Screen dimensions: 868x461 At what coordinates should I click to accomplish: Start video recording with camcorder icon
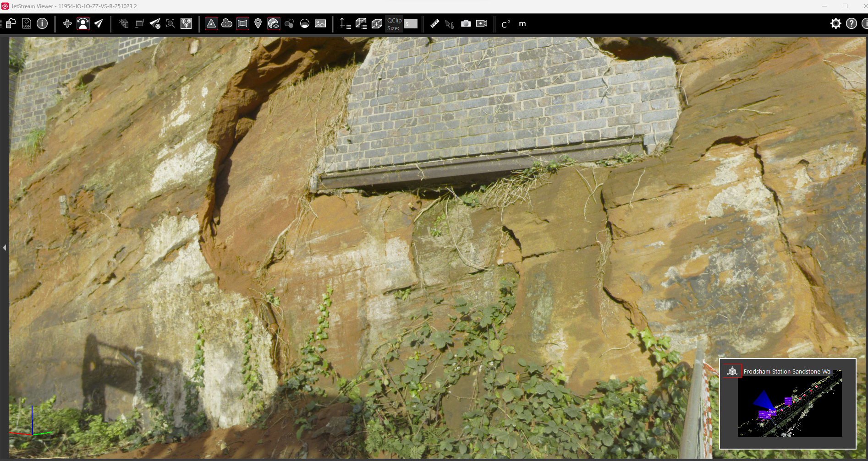482,23
